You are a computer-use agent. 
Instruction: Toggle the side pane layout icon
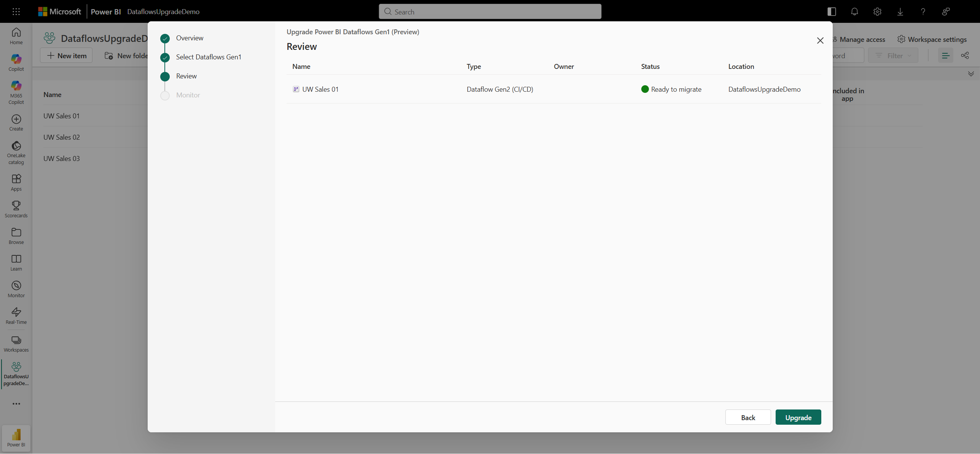point(832,11)
